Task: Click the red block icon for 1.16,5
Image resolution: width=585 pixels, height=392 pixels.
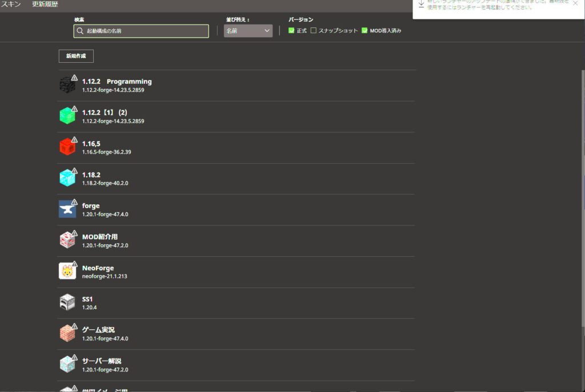Action: [67, 147]
